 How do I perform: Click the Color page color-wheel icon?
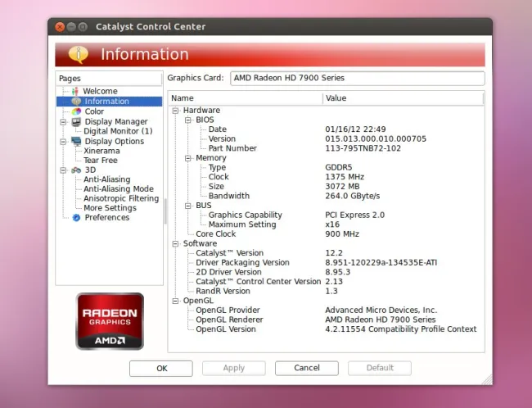[76, 111]
